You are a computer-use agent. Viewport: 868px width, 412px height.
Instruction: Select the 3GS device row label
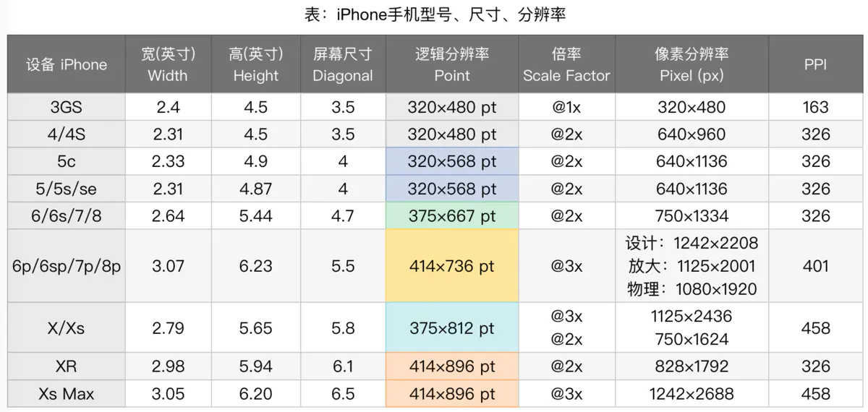tap(66, 107)
